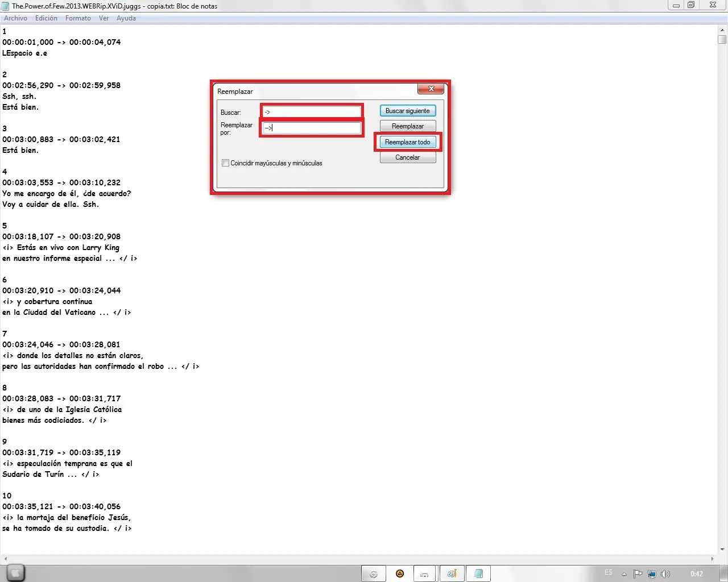Click line "Yo me encargo de él"

[x=67, y=193]
